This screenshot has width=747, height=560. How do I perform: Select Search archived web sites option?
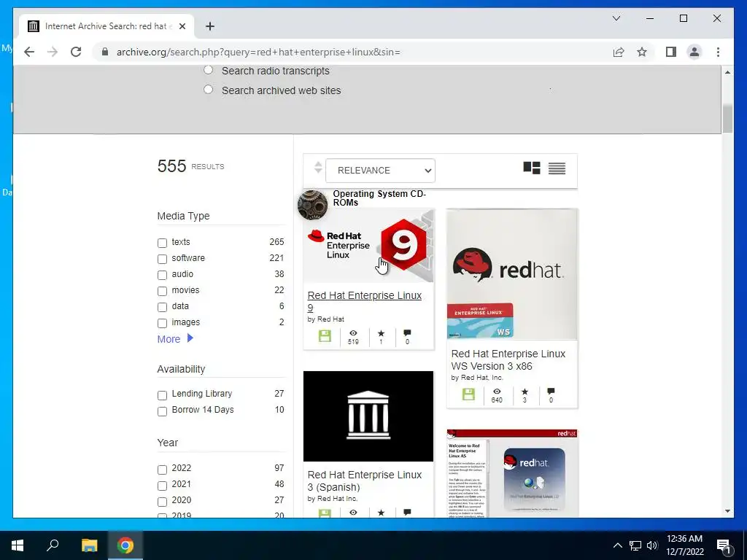click(208, 90)
